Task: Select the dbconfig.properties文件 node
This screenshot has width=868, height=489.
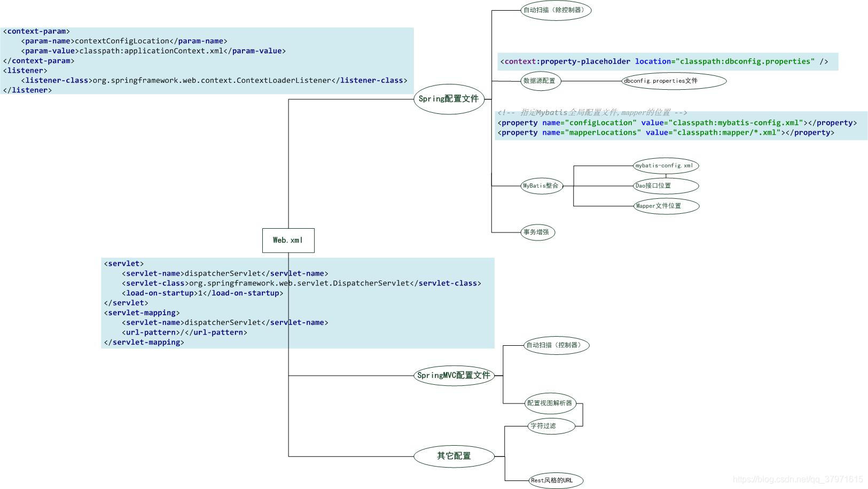Action: coord(674,81)
